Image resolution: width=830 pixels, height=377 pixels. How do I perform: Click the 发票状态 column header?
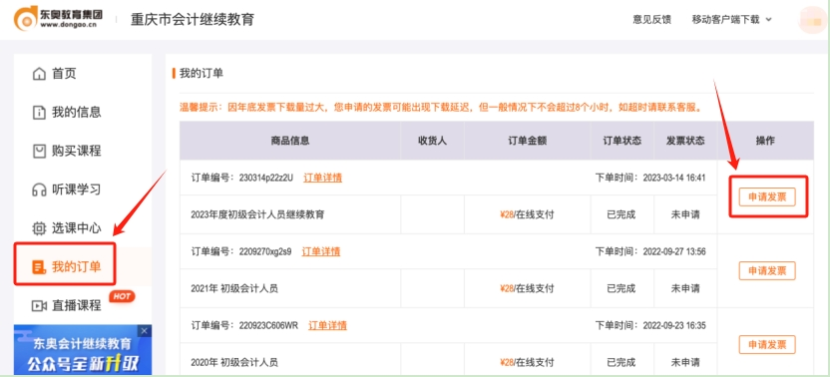click(x=685, y=141)
